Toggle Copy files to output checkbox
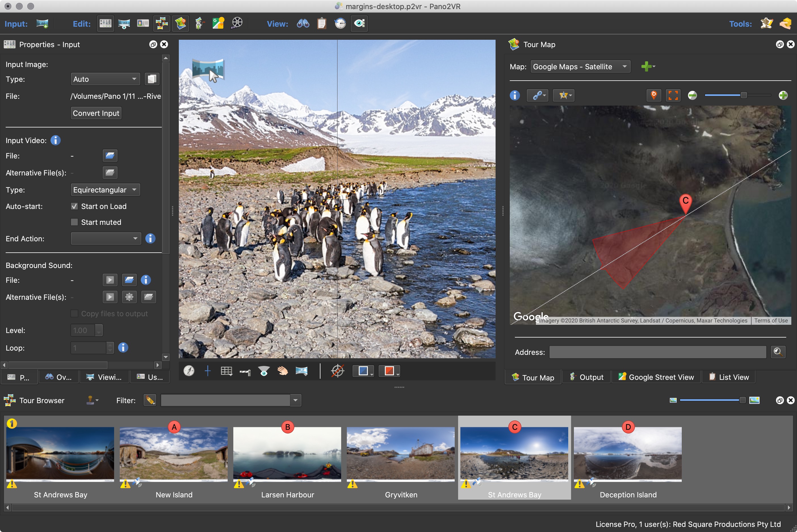The height and width of the screenshot is (532, 797). [x=74, y=313]
